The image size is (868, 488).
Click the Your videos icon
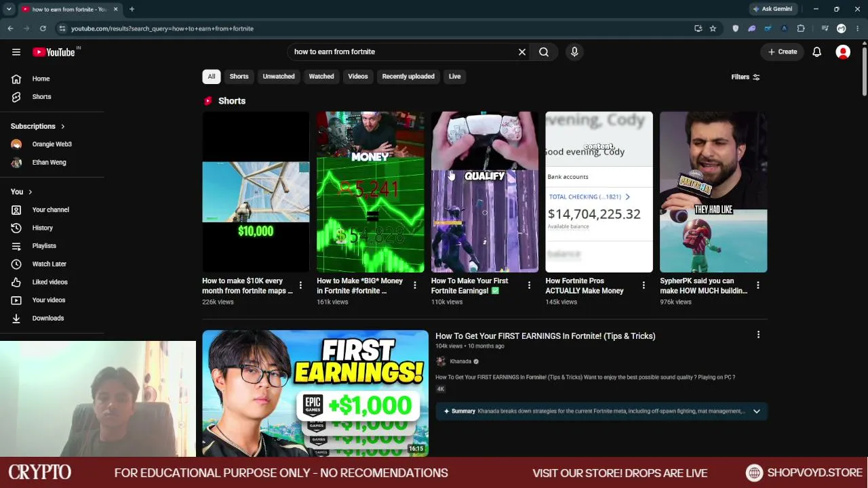point(16,300)
